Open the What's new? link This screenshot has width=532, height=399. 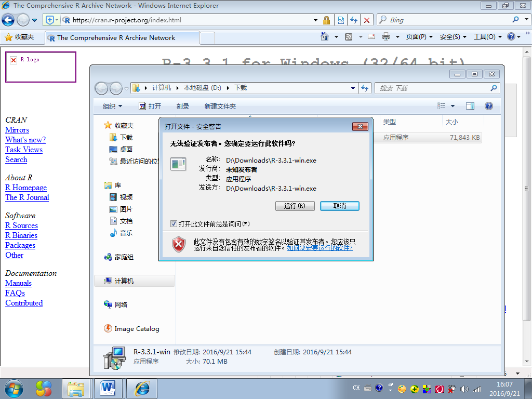[x=25, y=140]
